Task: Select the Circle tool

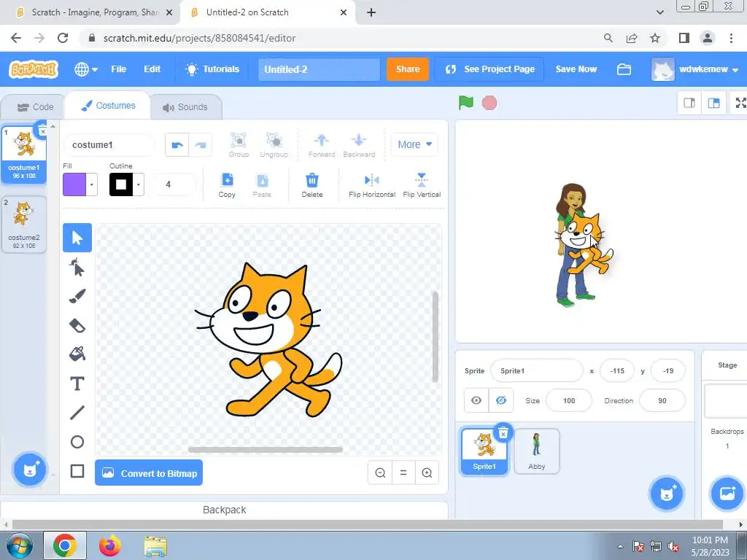Action: tap(77, 442)
